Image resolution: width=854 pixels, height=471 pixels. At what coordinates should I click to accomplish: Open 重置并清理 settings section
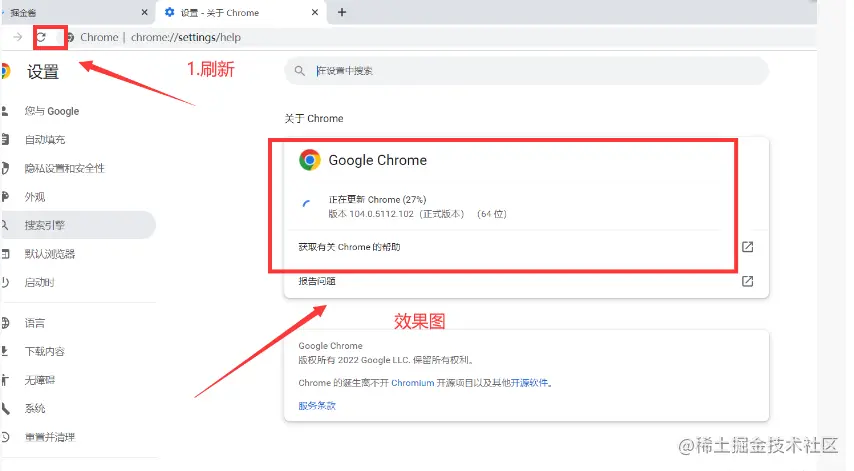[50, 437]
